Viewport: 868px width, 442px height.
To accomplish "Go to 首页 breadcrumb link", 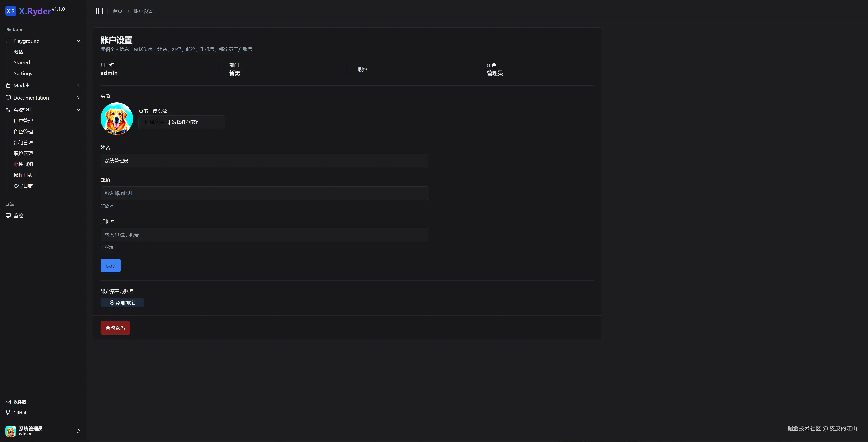I will 117,11.
